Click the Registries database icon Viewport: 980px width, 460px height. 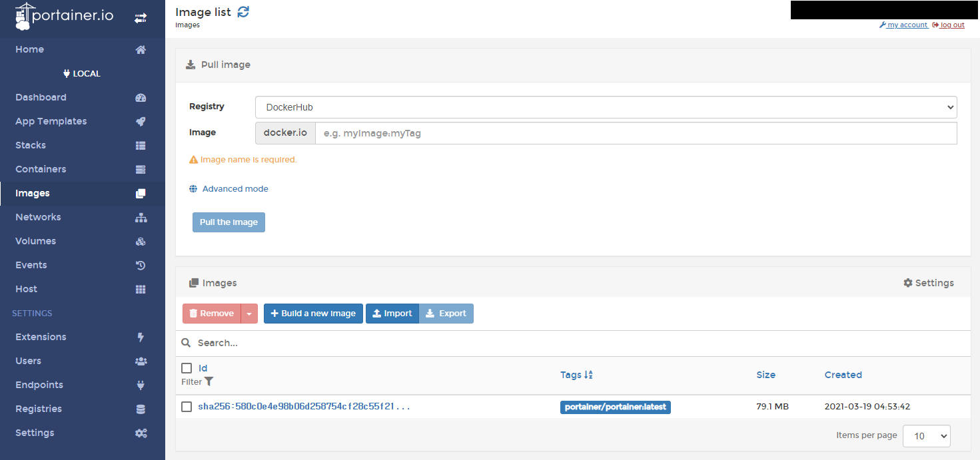pos(141,409)
